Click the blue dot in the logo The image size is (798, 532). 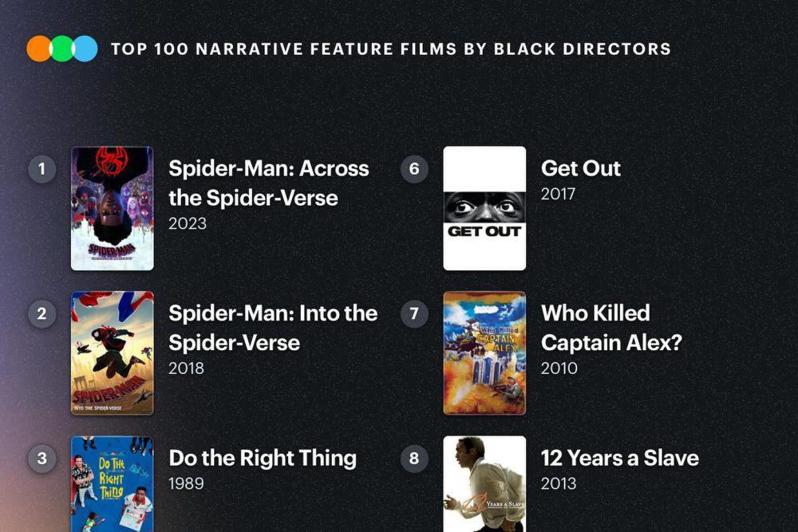85,49
